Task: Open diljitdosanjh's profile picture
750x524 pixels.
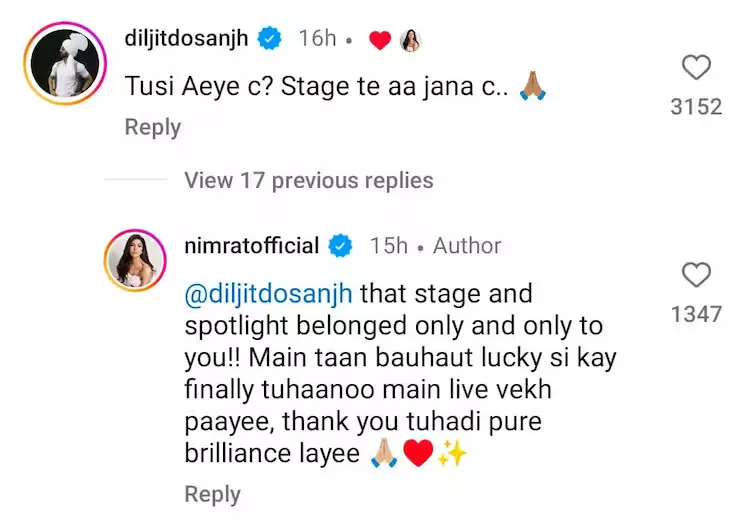Action: 65,63
